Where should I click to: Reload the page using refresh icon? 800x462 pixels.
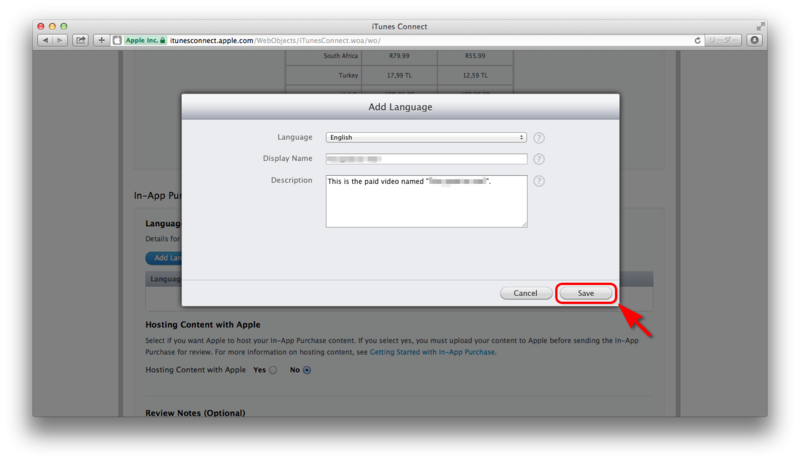click(697, 40)
